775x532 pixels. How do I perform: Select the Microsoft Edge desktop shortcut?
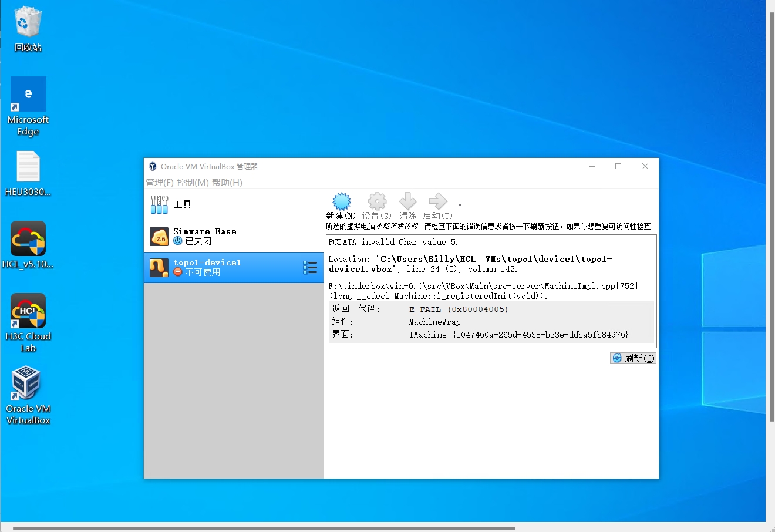28,107
